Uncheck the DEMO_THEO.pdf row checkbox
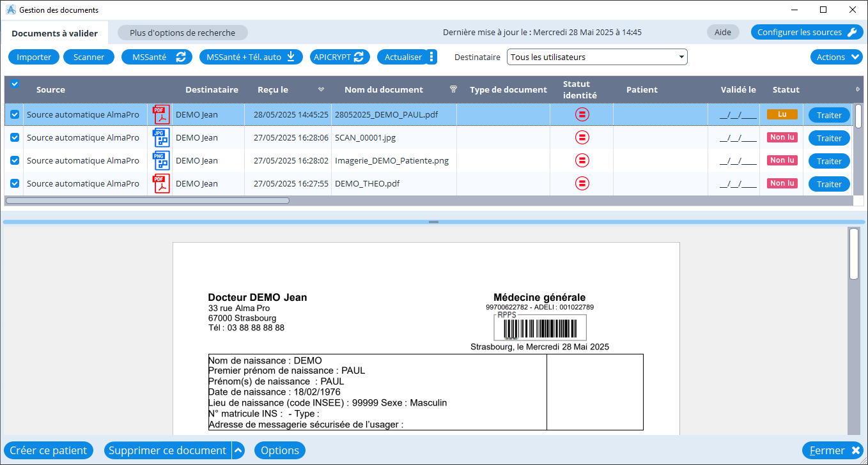868x465 pixels. (15, 184)
